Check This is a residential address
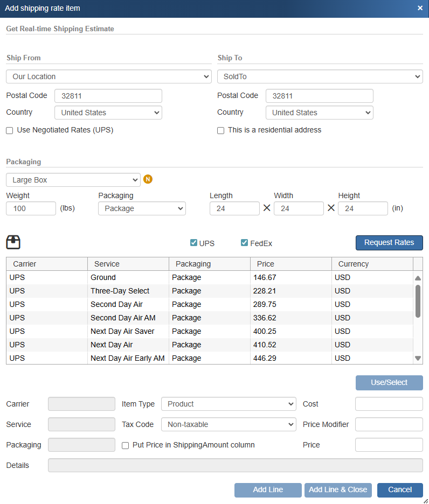The image size is (429, 504). 221,130
